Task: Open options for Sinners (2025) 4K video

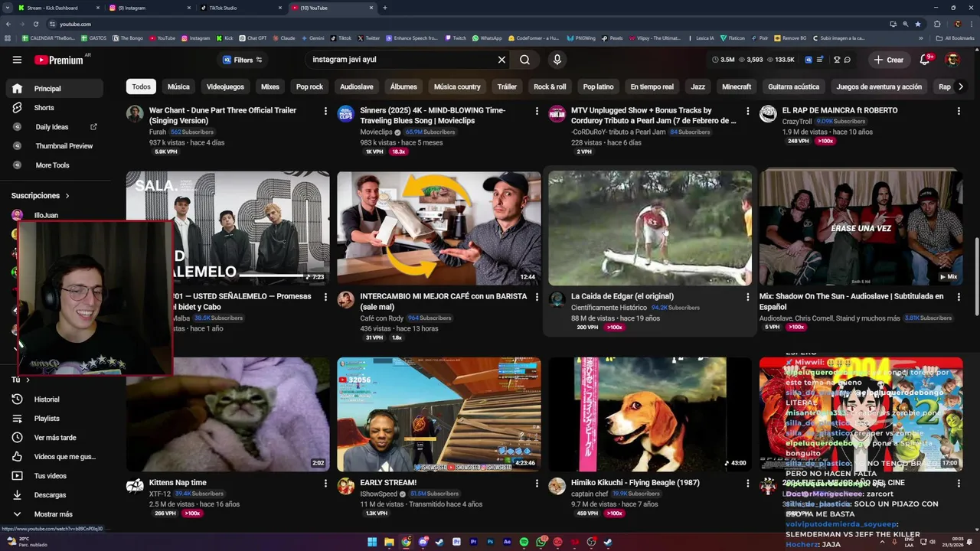Action: [537, 111]
